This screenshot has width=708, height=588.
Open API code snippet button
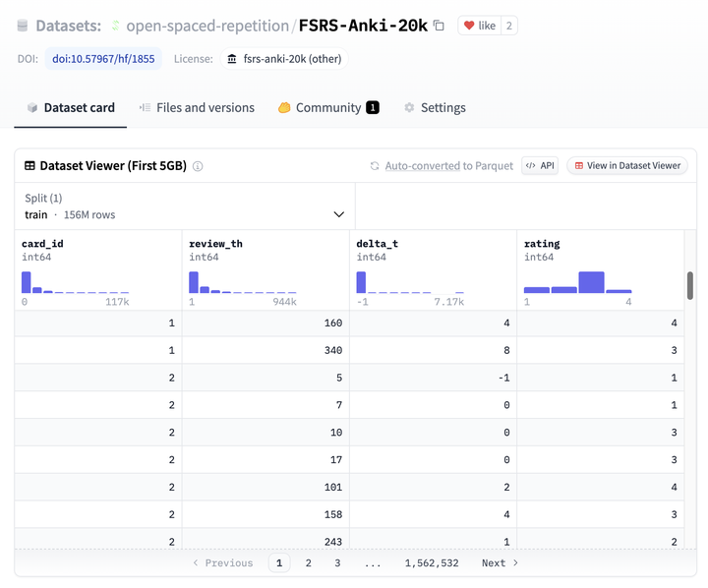[540, 165]
